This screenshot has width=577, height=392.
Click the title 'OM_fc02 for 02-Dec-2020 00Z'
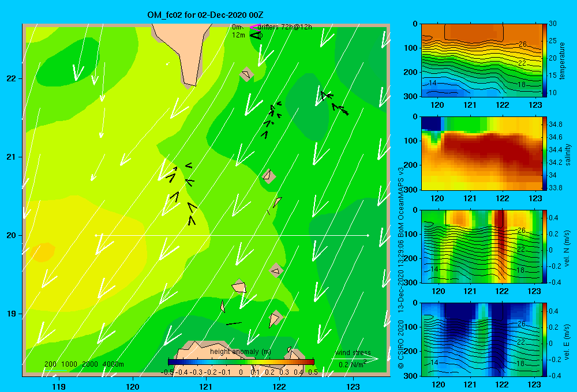click(x=205, y=15)
